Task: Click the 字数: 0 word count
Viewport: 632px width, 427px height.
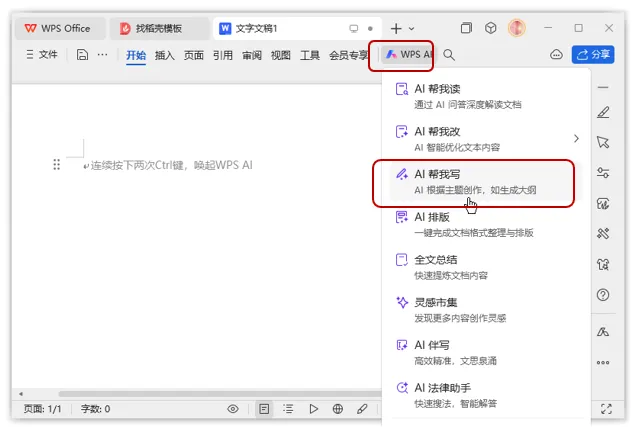Action: tap(96, 409)
